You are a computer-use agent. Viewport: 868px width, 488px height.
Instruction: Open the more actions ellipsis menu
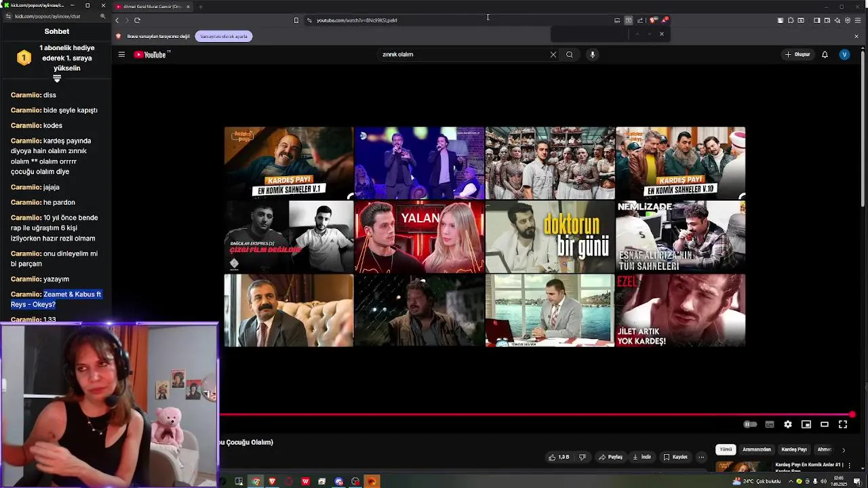[701, 457]
